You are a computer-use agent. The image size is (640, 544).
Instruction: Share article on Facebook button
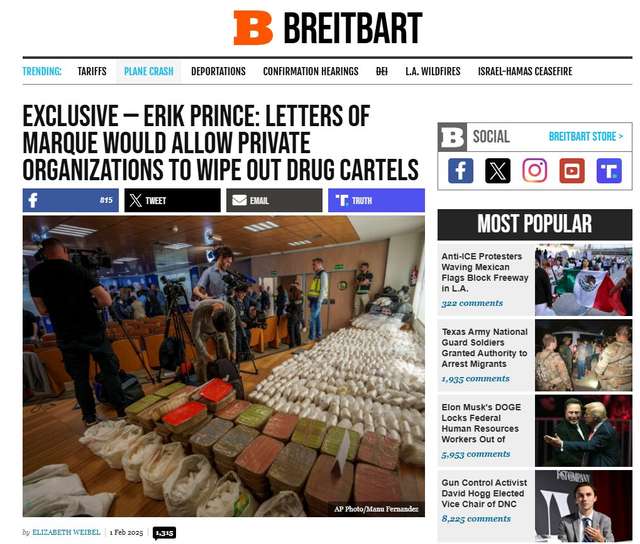coord(71,200)
